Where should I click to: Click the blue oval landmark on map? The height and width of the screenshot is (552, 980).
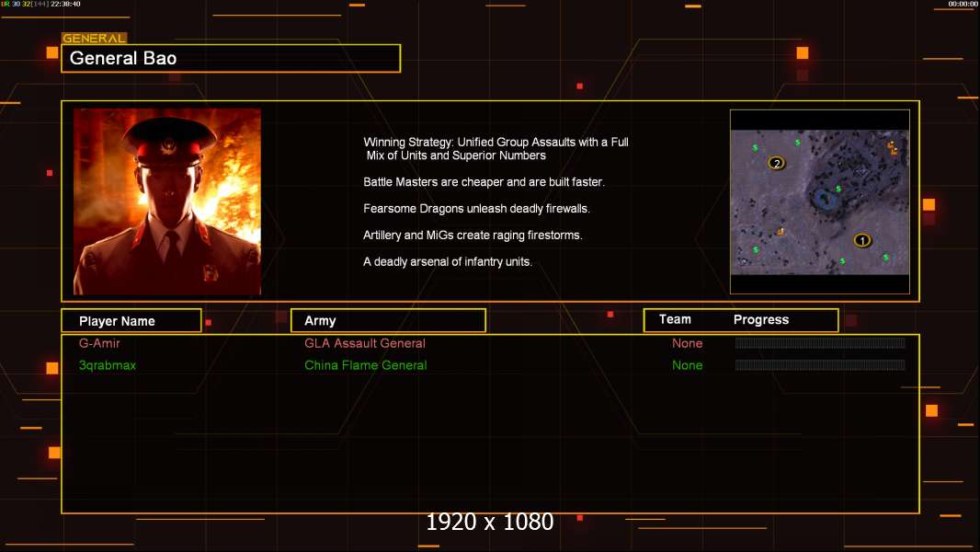coord(826,200)
